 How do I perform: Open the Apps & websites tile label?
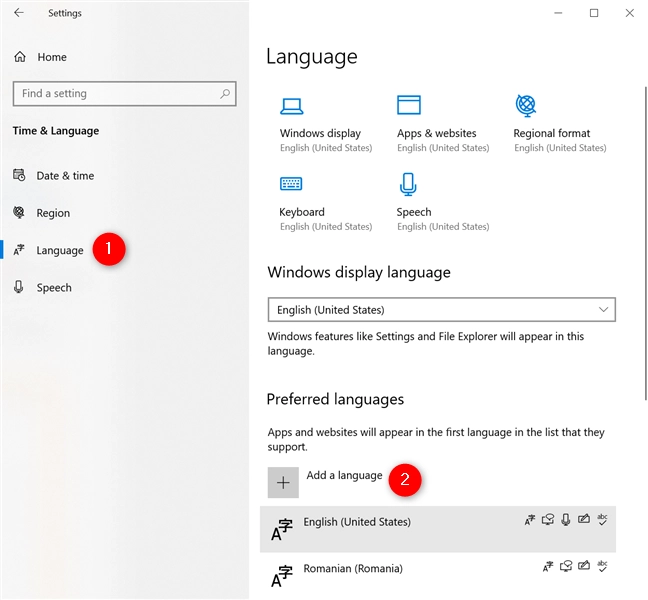pos(436,133)
